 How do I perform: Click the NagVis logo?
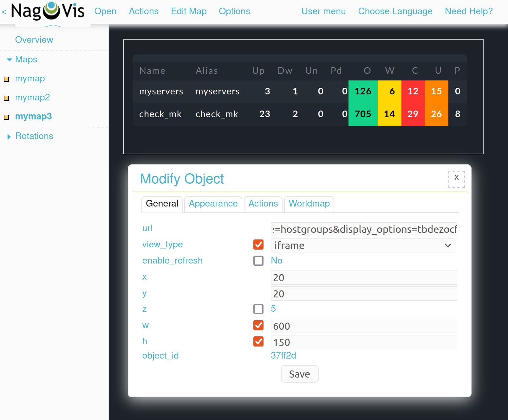click(x=48, y=11)
